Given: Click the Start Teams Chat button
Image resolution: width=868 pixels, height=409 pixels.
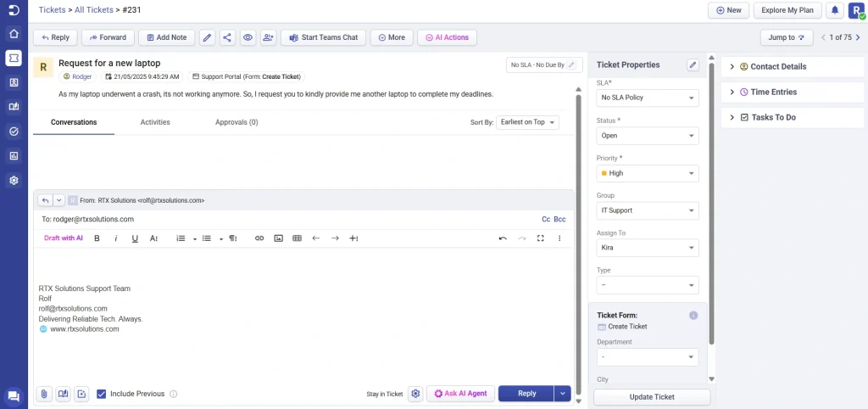Looking at the screenshot, I should point(323,37).
